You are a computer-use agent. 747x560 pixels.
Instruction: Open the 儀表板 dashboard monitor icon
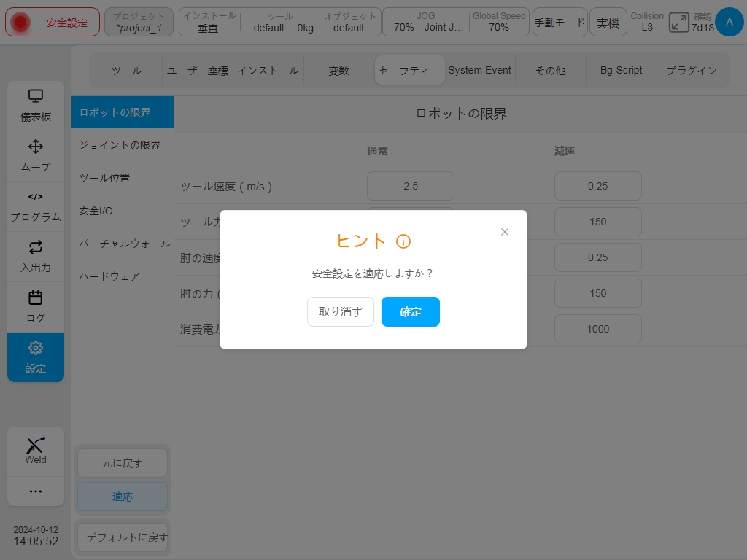point(36,97)
